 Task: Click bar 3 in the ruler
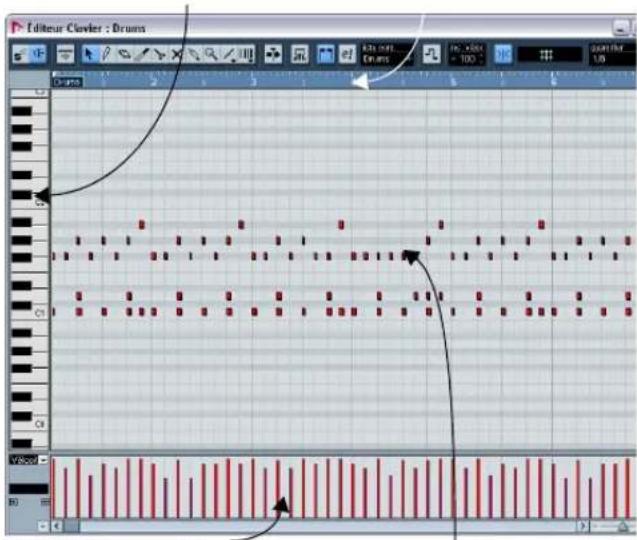click(x=254, y=82)
